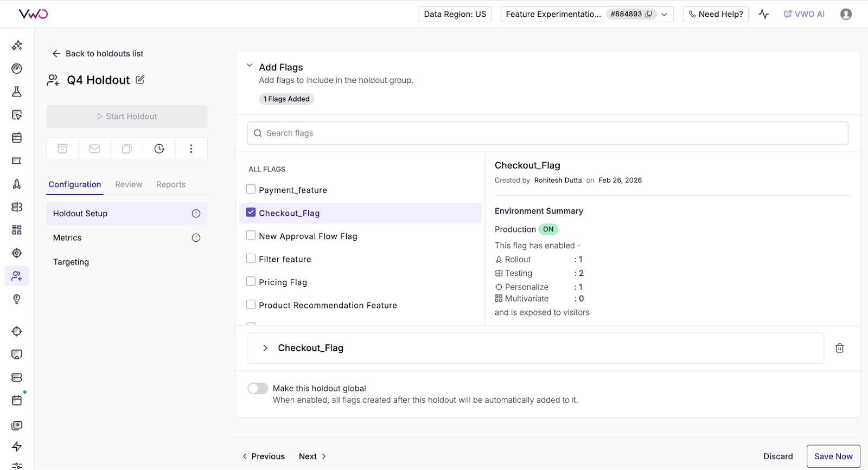Viewport: 868px width, 470px height.
Task: Click the envelope email icon
Action: click(94, 149)
